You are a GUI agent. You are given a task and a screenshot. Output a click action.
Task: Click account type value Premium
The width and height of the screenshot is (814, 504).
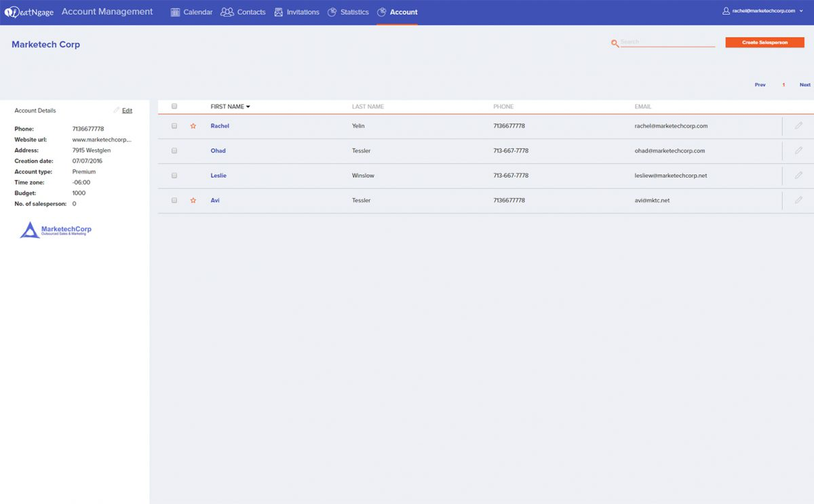point(84,172)
